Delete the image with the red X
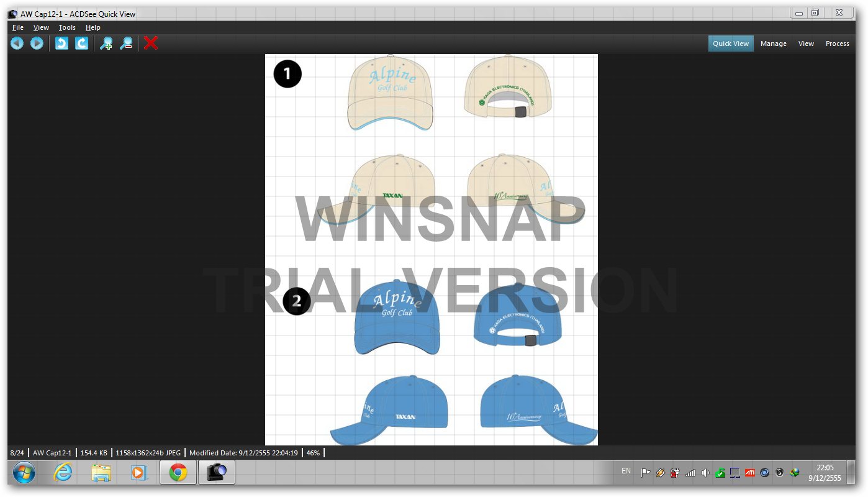The width and height of the screenshot is (868, 497). [151, 43]
